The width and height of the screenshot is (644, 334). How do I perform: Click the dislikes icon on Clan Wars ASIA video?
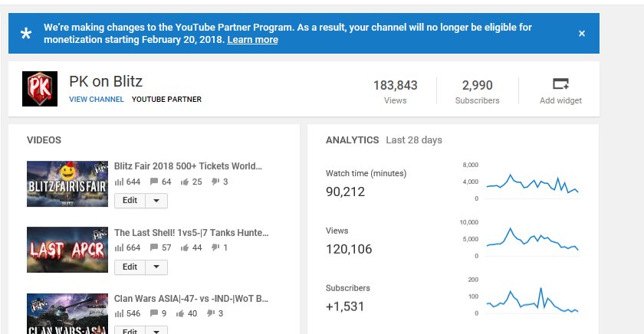click(x=211, y=313)
